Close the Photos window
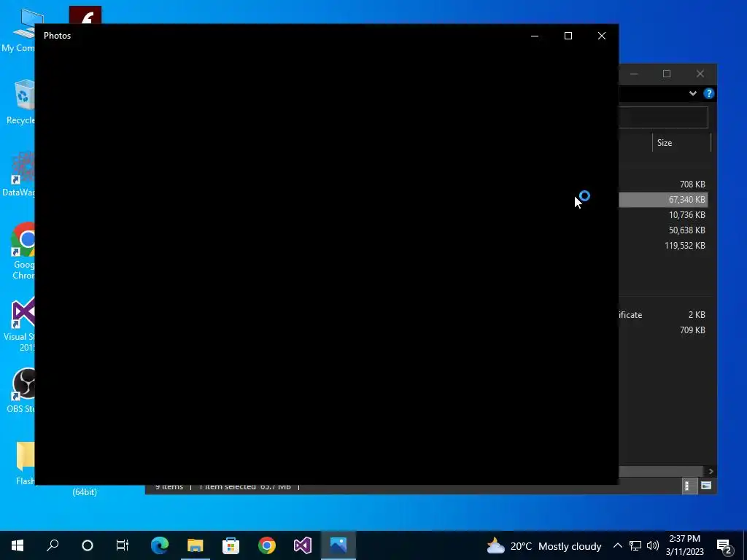Image resolution: width=747 pixels, height=560 pixels. [602, 36]
